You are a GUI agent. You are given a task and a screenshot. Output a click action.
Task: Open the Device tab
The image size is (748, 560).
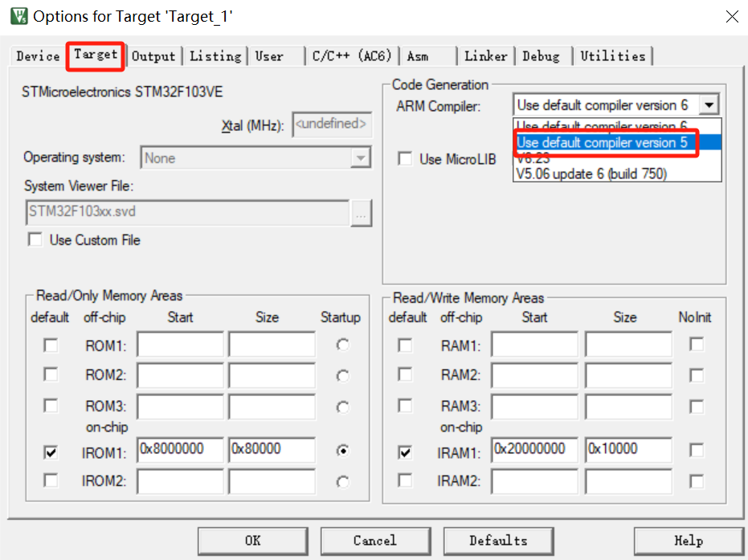pyautogui.click(x=38, y=56)
